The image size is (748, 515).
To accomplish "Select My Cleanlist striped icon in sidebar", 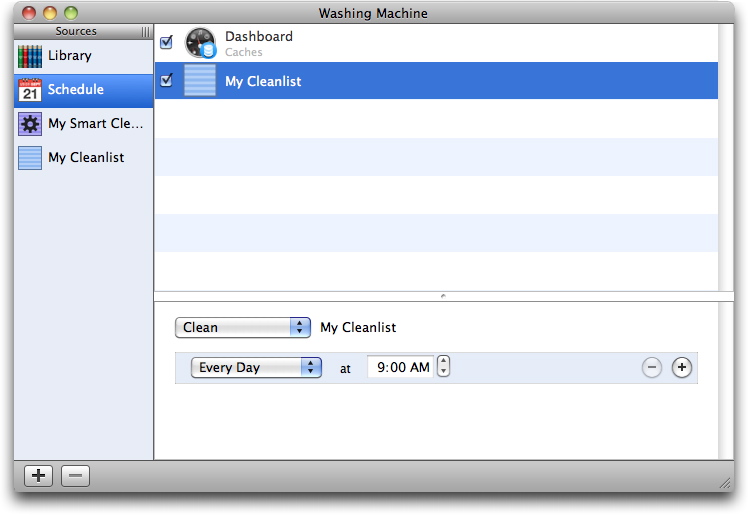I will 30,158.
